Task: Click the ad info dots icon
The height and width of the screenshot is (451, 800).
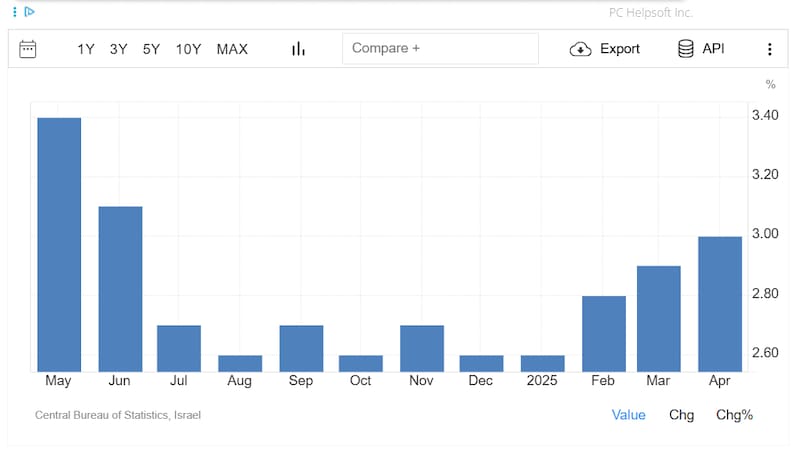Action: (x=15, y=12)
